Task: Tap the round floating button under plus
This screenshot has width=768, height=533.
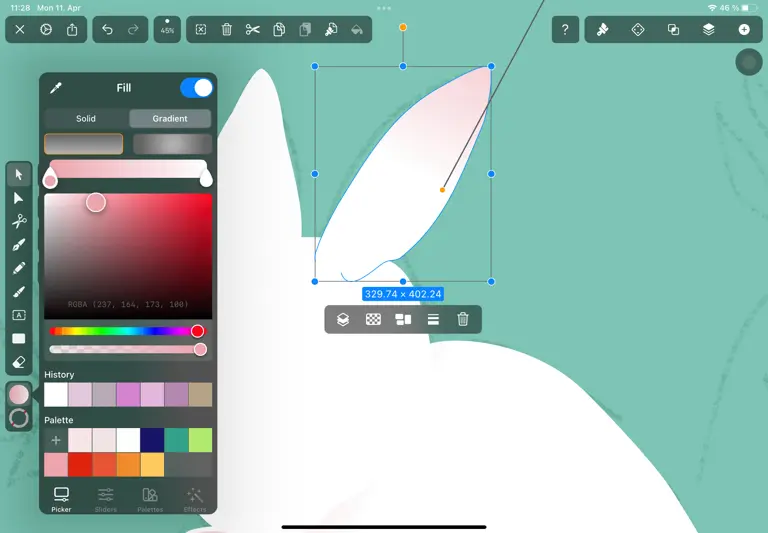Action: (749, 62)
